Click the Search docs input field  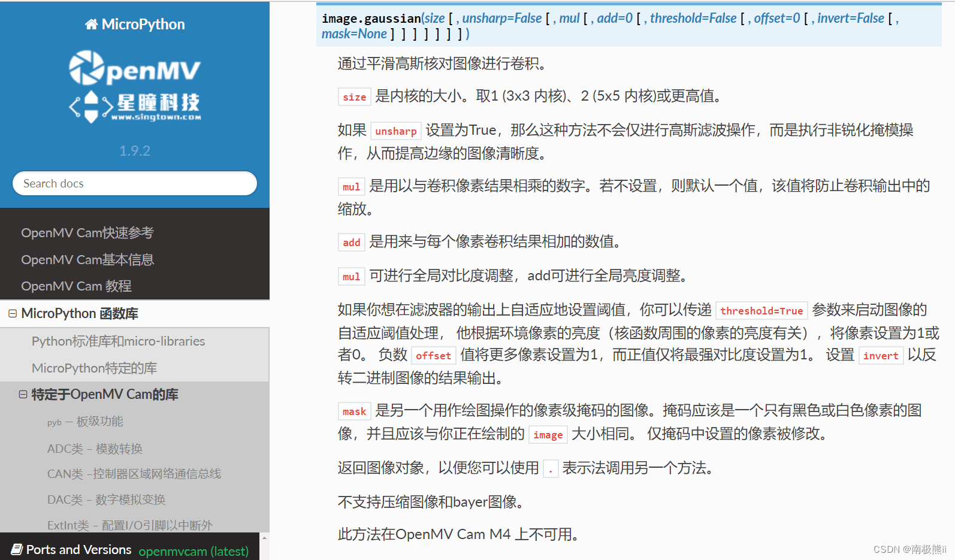point(135,183)
